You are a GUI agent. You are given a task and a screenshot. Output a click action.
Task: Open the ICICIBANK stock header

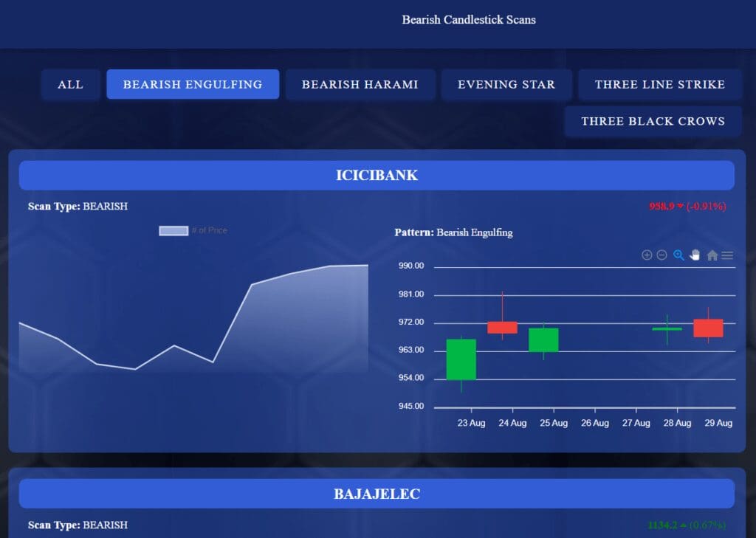(377, 175)
